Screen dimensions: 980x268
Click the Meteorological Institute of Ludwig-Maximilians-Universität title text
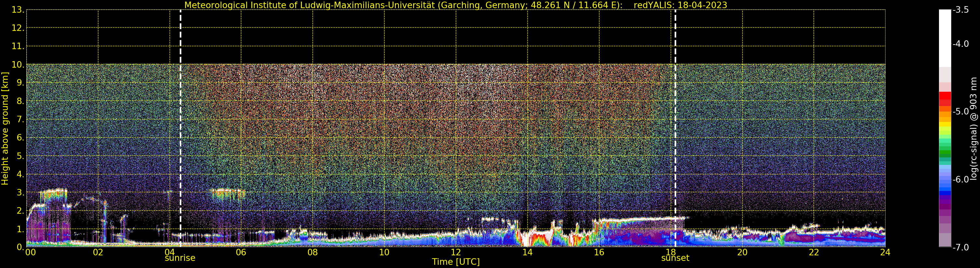click(310, 5)
